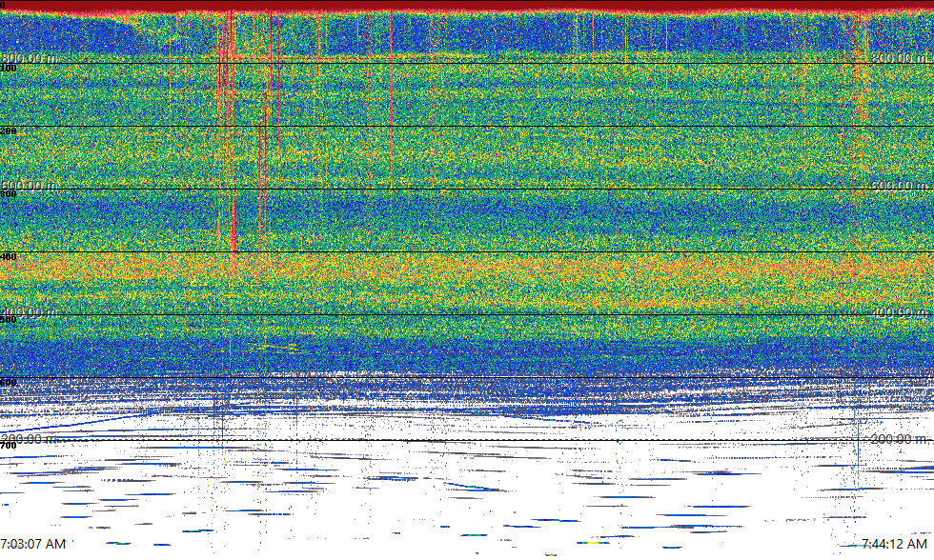
Task: Select the 300 depth scale label
Action: [x=9, y=194]
